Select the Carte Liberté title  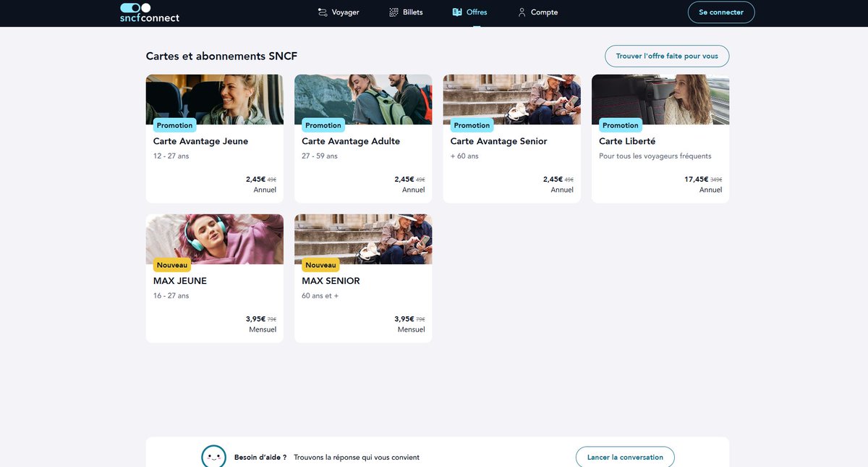coord(627,141)
